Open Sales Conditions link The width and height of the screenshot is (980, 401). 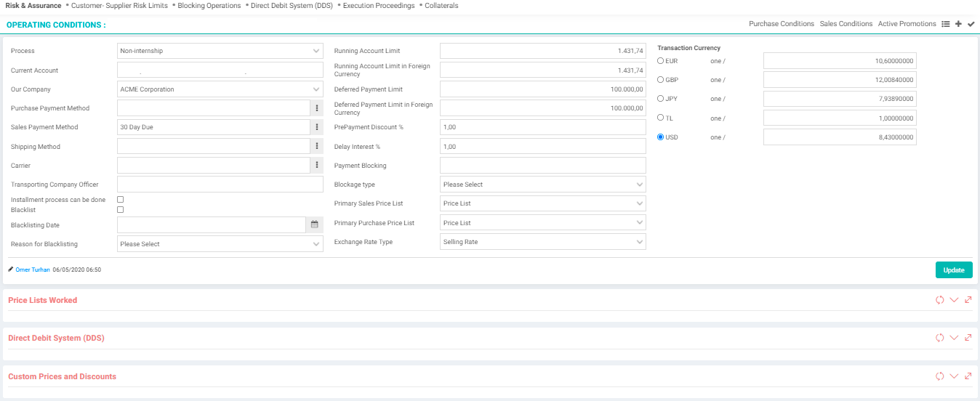pyautogui.click(x=846, y=24)
